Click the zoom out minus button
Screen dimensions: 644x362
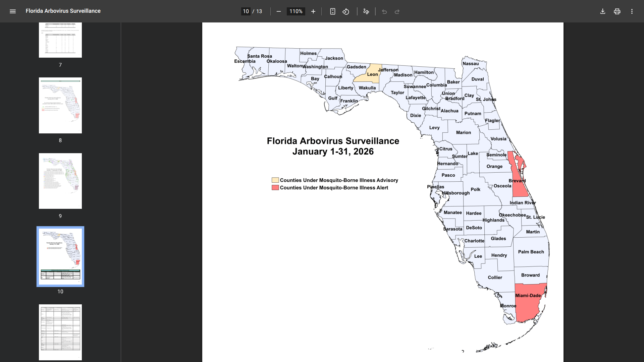(x=278, y=11)
